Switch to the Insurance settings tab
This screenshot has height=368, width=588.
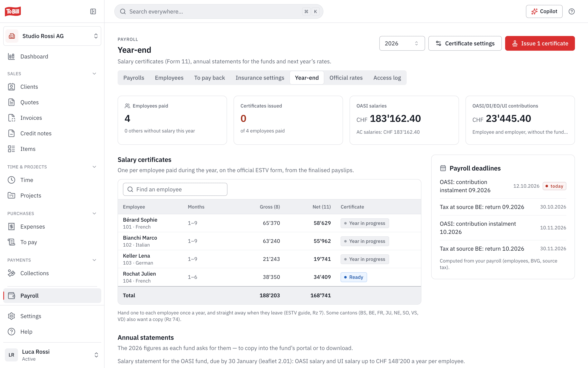[x=260, y=78]
